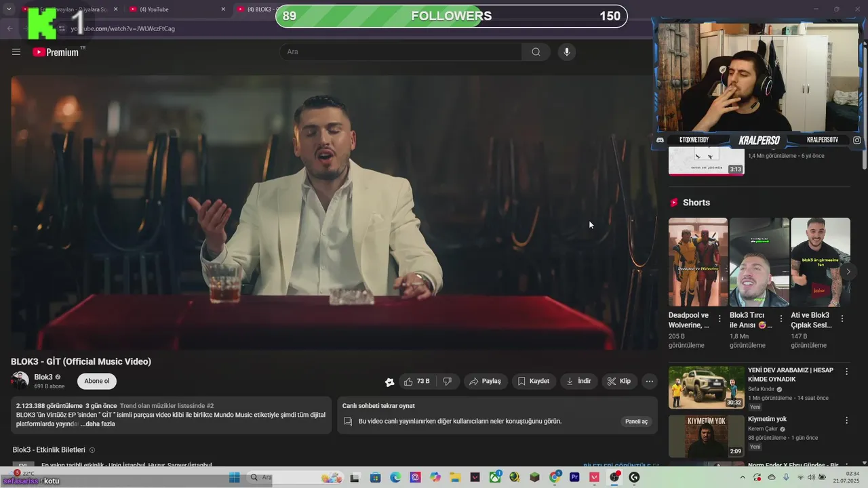Image resolution: width=868 pixels, height=488 pixels.
Task: Focus the YouTube 'Ara' search field
Action: [x=401, y=52]
